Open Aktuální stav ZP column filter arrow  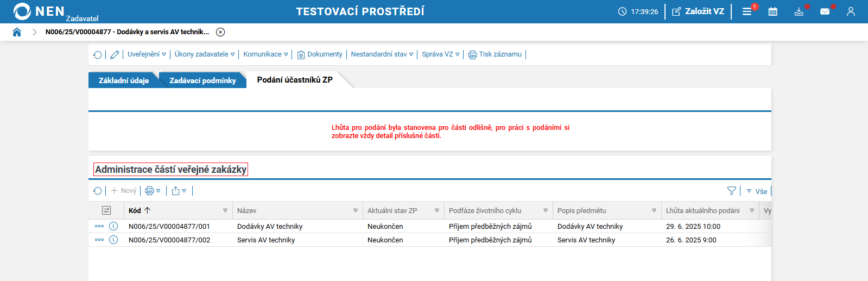437,210
